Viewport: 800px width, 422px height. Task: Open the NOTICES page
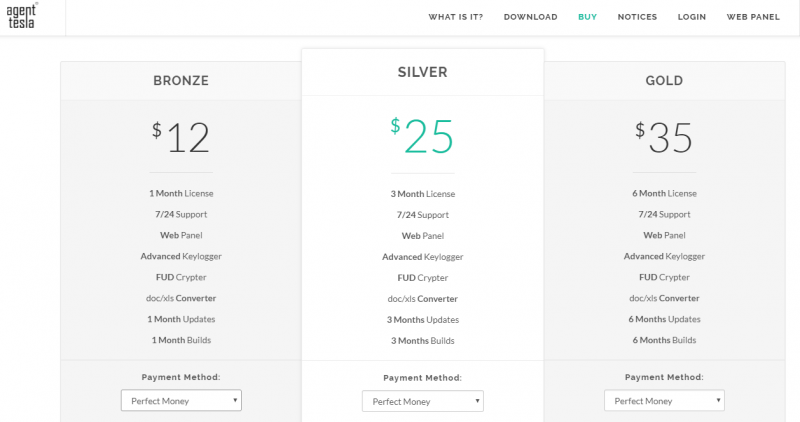point(637,17)
